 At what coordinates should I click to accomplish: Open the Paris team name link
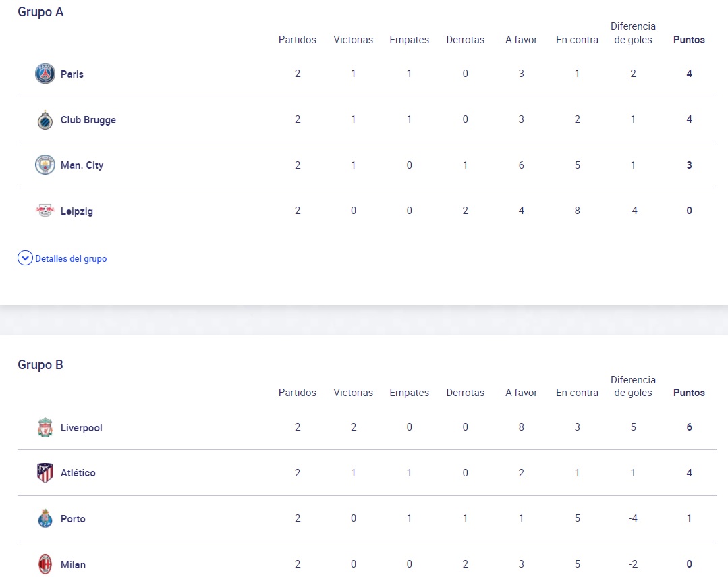coord(72,74)
